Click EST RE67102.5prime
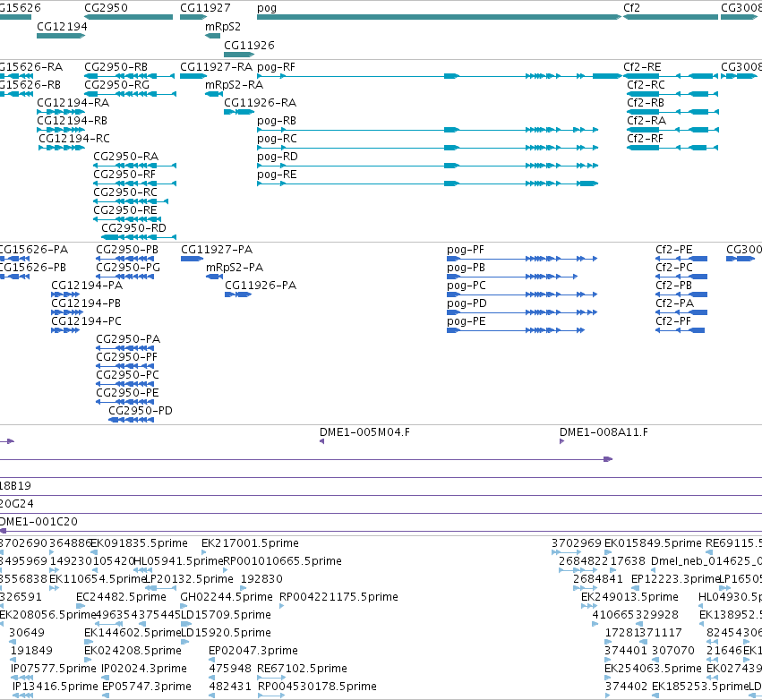This screenshot has width=762, height=700. pos(271,678)
